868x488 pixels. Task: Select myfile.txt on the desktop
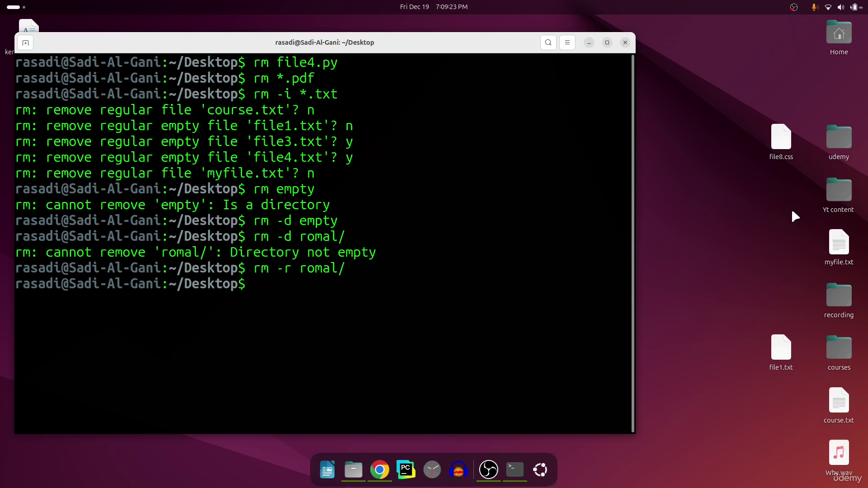pos(839,247)
